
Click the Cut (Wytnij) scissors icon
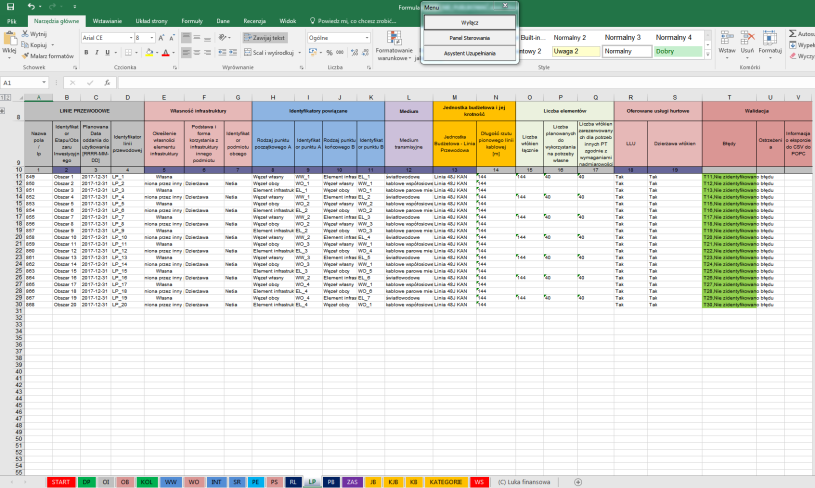tap(25, 34)
